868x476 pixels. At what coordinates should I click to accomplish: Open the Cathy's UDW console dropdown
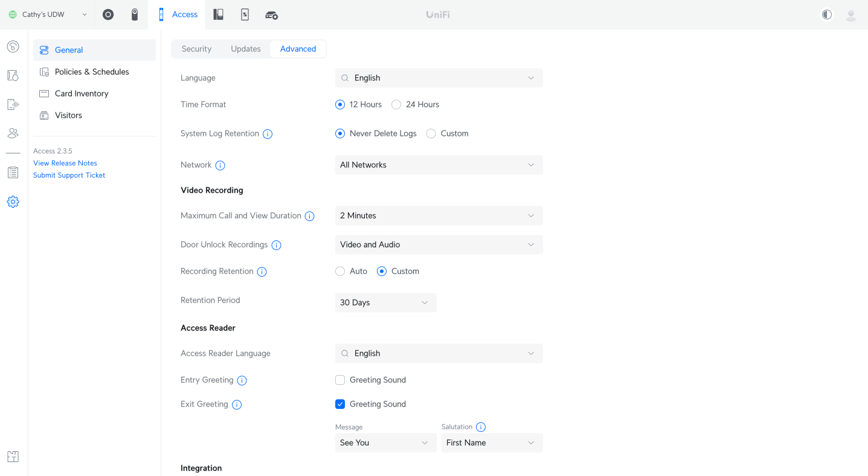pos(47,14)
